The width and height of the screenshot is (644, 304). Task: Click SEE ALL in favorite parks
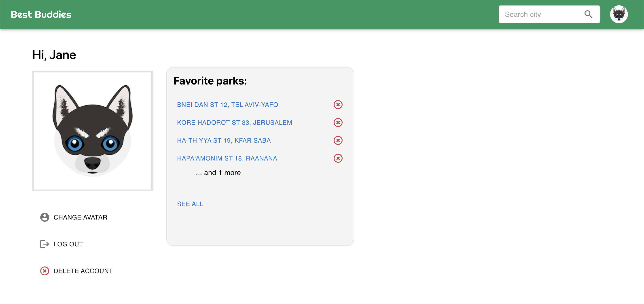point(190,204)
